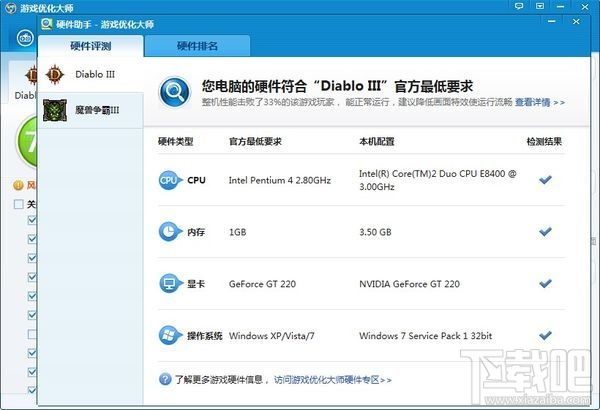This screenshot has height=410, width=600.
Task: Click the 操作系统 Windows icon
Action: pyautogui.click(x=169, y=335)
